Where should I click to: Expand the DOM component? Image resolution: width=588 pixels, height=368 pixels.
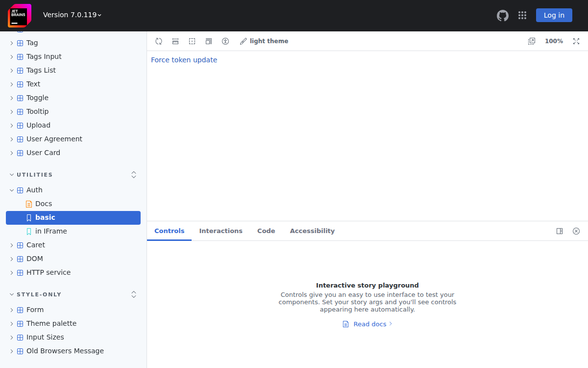click(73, 259)
